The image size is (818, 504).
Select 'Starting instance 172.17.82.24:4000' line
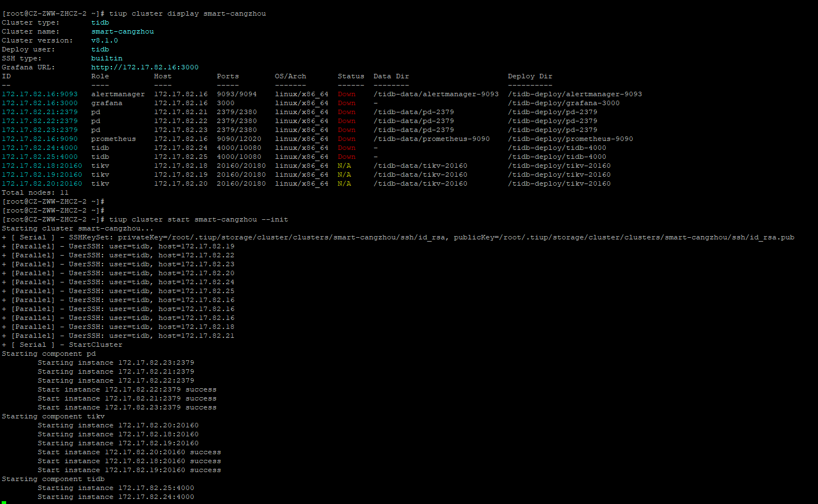point(116,497)
